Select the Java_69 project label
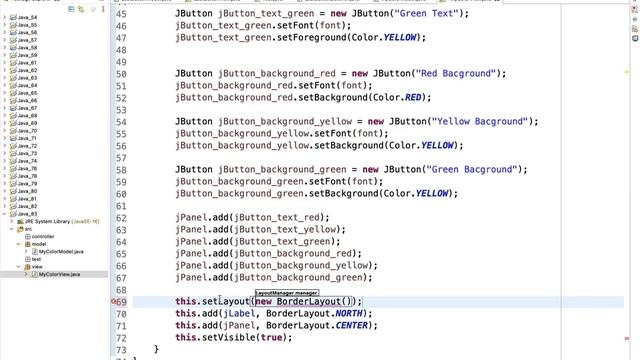 tap(27, 123)
